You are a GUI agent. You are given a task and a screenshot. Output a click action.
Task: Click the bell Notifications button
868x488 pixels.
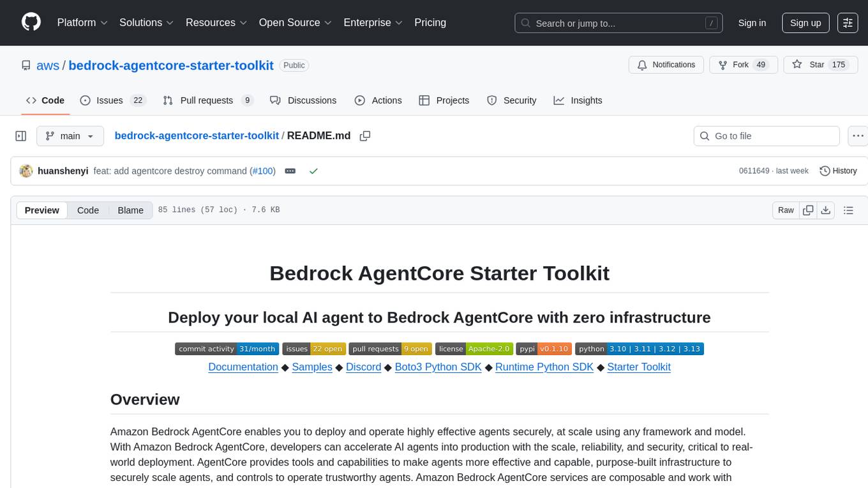[666, 65]
